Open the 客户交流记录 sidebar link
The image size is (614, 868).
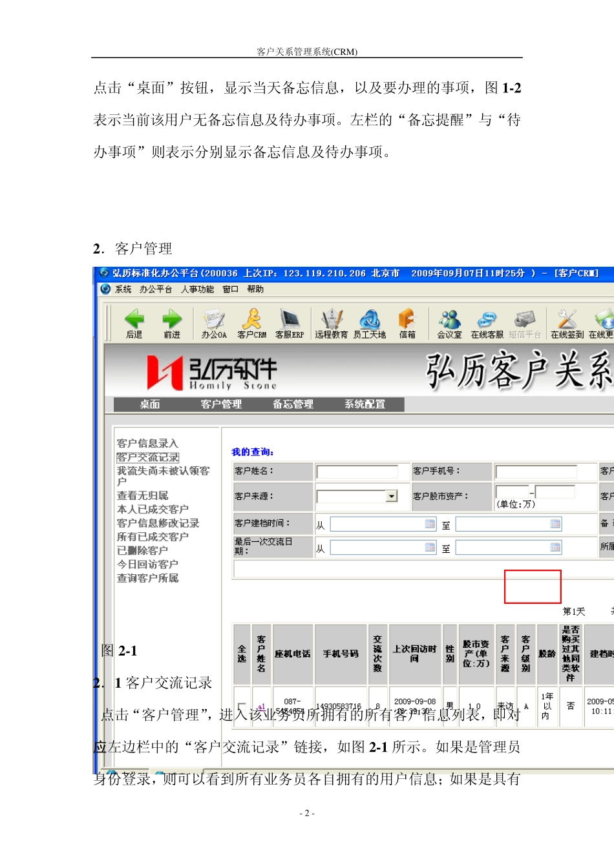pos(147,457)
